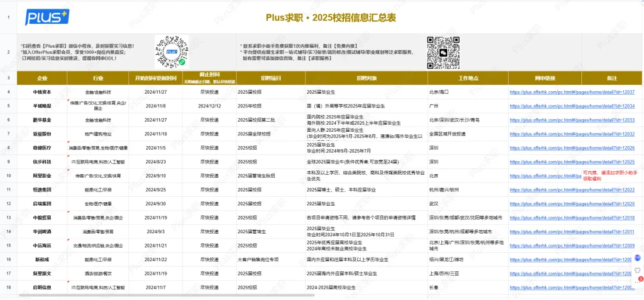Click the deadline cell 2024/12/12
Screen dimensions: 644x300
coord(209,106)
